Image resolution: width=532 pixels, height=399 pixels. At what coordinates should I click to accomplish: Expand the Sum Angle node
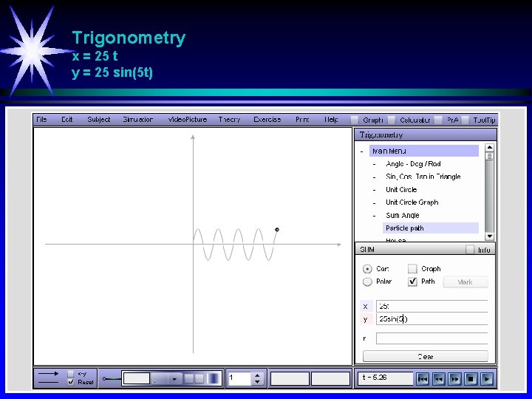pos(374,216)
